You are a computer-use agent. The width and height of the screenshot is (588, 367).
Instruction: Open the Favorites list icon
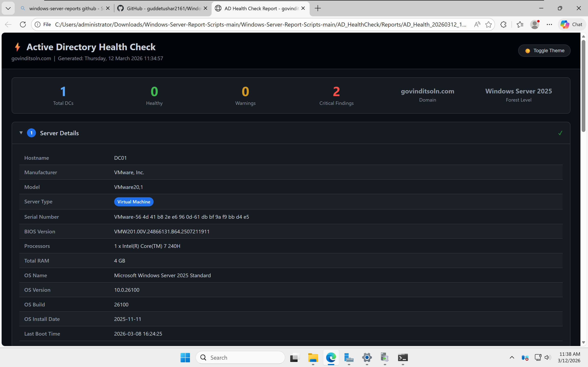(x=520, y=24)
